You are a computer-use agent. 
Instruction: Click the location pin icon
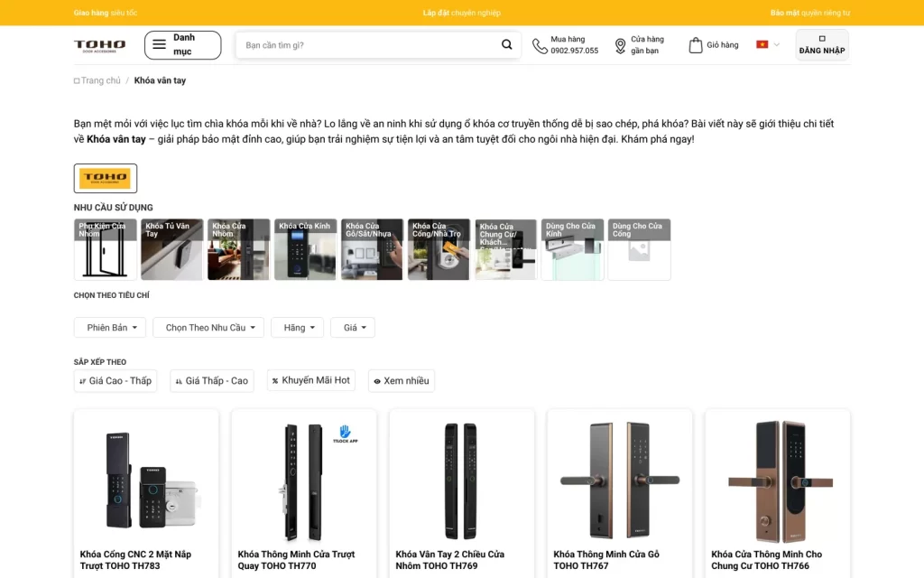click(620, 45)
